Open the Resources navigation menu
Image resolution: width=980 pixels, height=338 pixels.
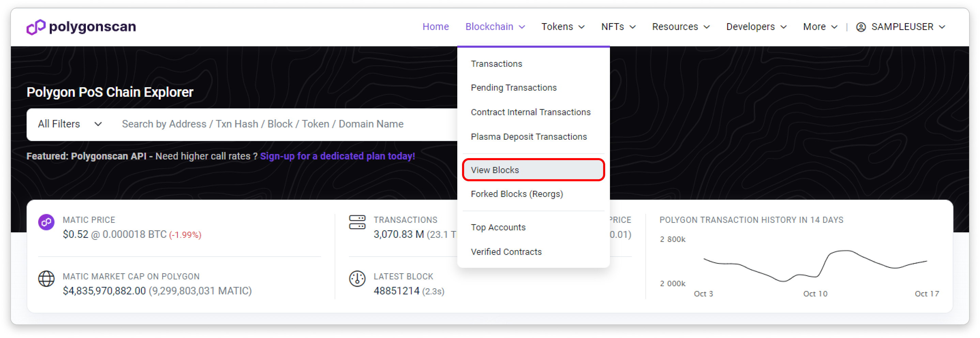pos(680,27)
